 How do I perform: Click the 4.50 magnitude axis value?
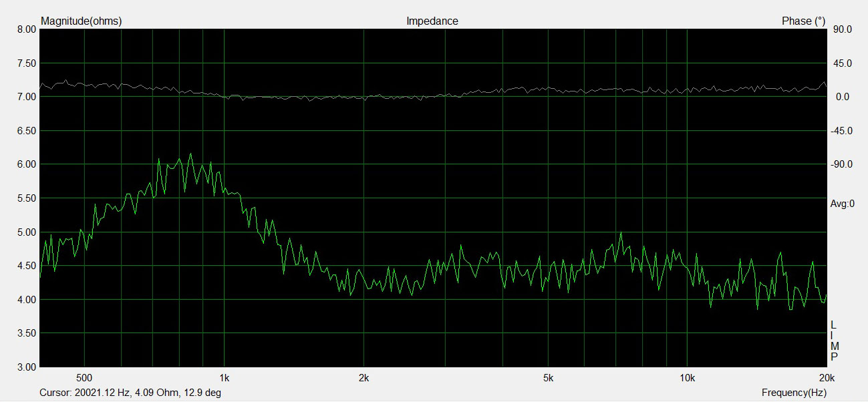(26, 266)
